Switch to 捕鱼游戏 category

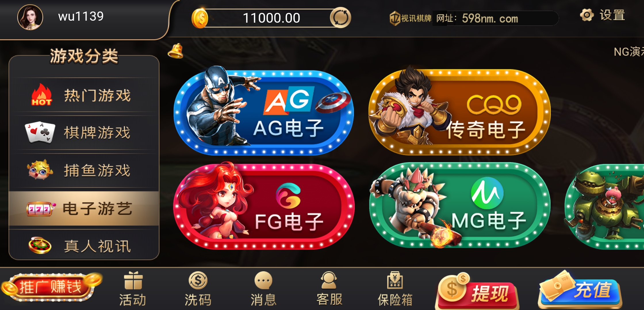click(84, 170)
